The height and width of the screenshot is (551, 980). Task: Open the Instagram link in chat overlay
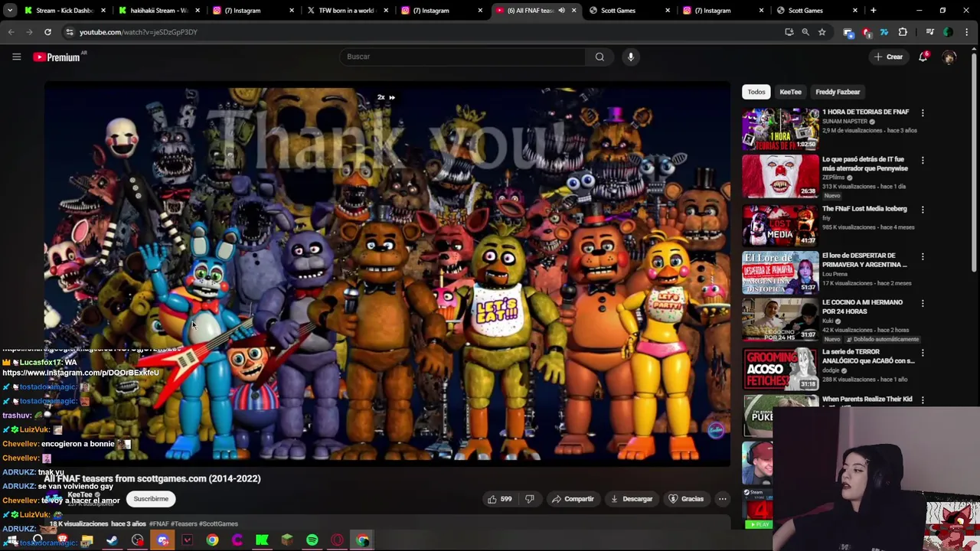click(80, 373)
